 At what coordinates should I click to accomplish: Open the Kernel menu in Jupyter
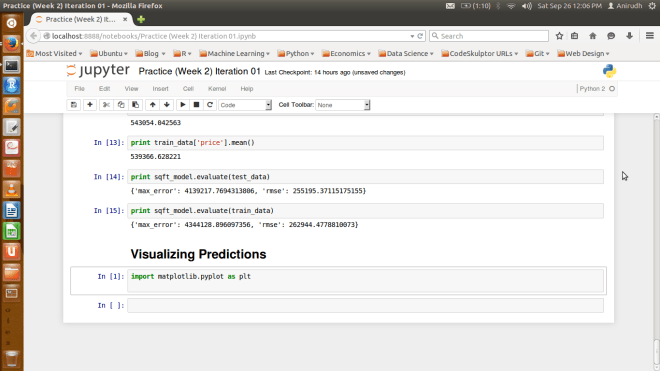[x=217, y=89]
